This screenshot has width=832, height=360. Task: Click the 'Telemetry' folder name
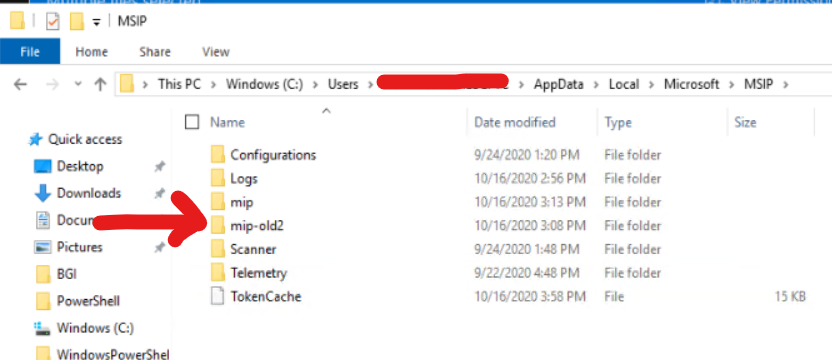[x=258, y=273]
